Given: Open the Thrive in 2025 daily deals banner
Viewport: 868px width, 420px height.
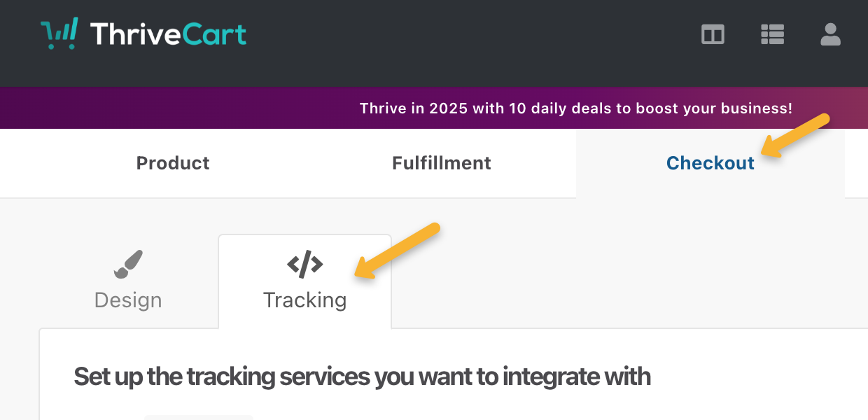Looking at the screenshot, I should pos(575,108).
